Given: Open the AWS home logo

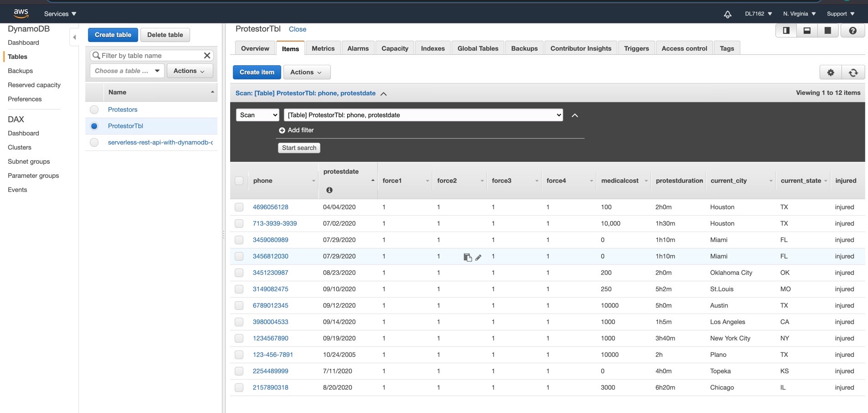Looking at the screenshot, I should (21, 13).
